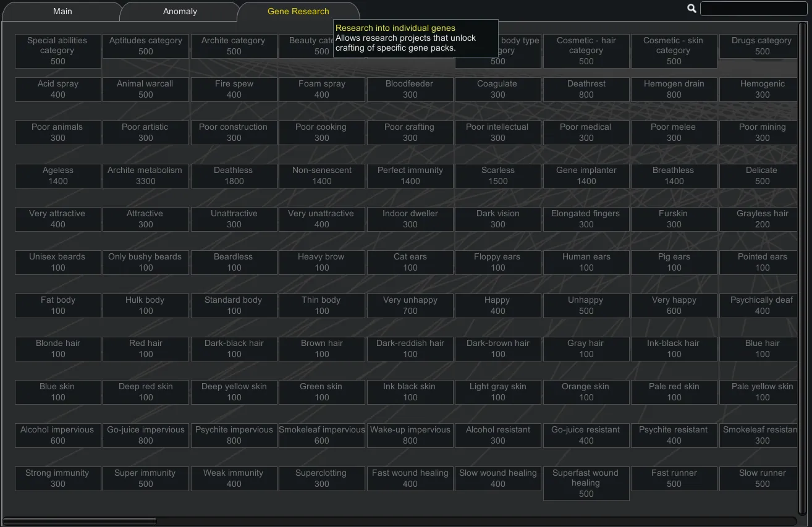Click the magnifying glass search icon
The image size is (812, 527).
(x=691, y=9)
